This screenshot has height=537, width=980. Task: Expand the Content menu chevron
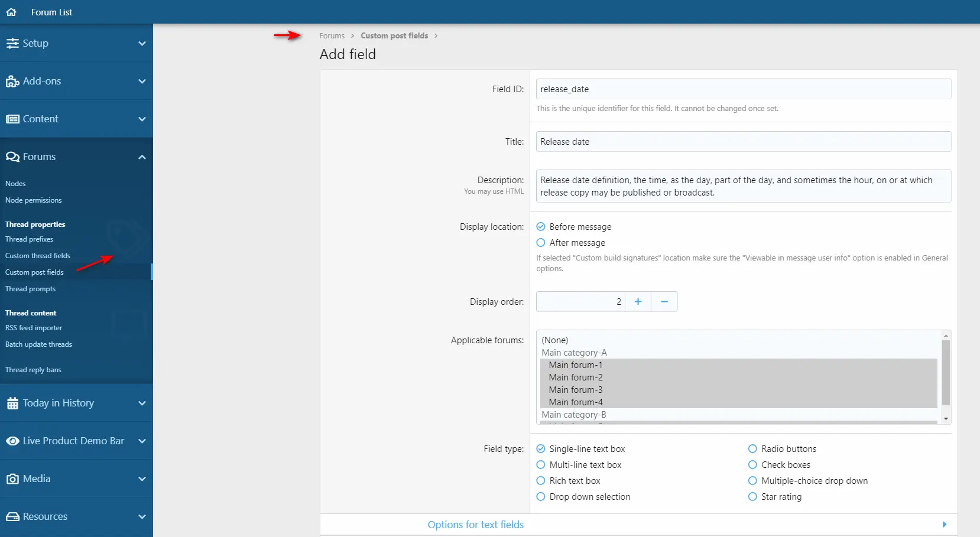[142, 119]
